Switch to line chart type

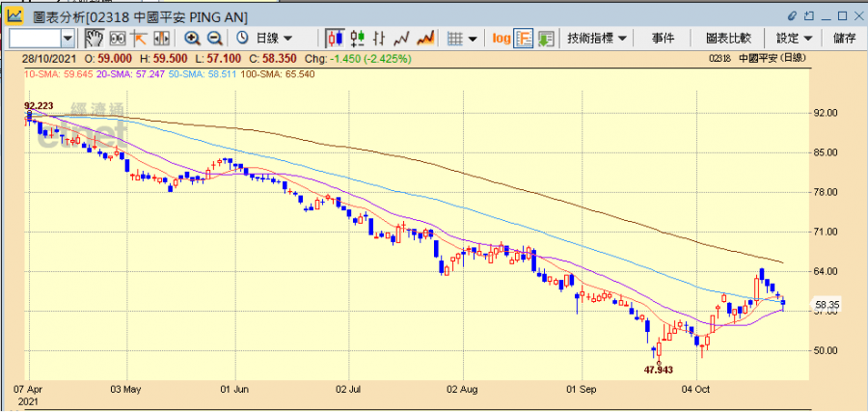[402, 38]
